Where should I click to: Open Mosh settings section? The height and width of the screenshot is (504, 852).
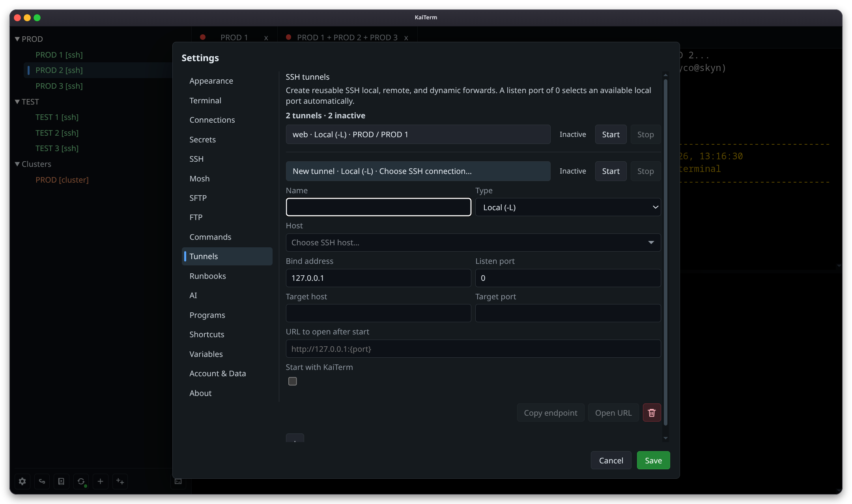(x=227, y=179)
